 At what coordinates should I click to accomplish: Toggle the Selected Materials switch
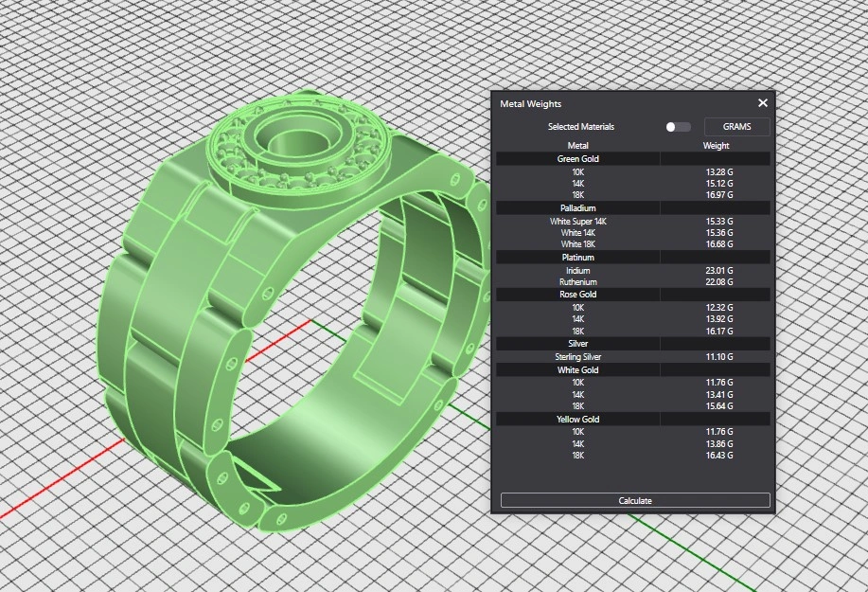coord(678,127)
